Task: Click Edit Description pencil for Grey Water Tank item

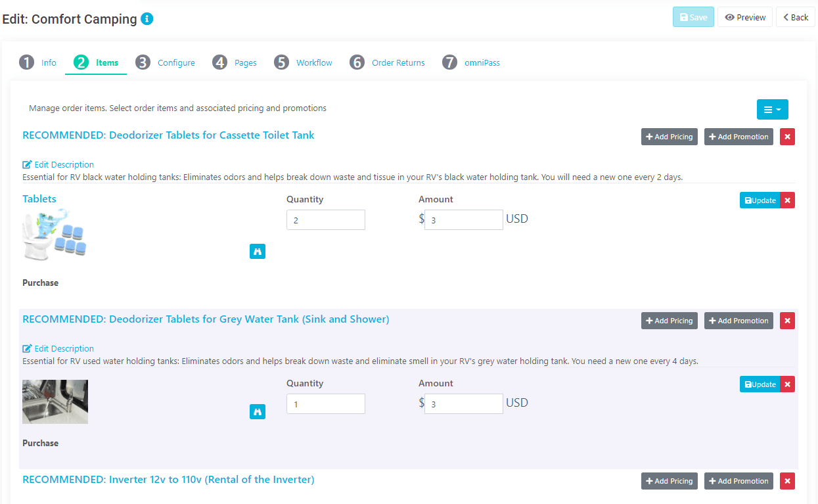Action: [27, 348]
